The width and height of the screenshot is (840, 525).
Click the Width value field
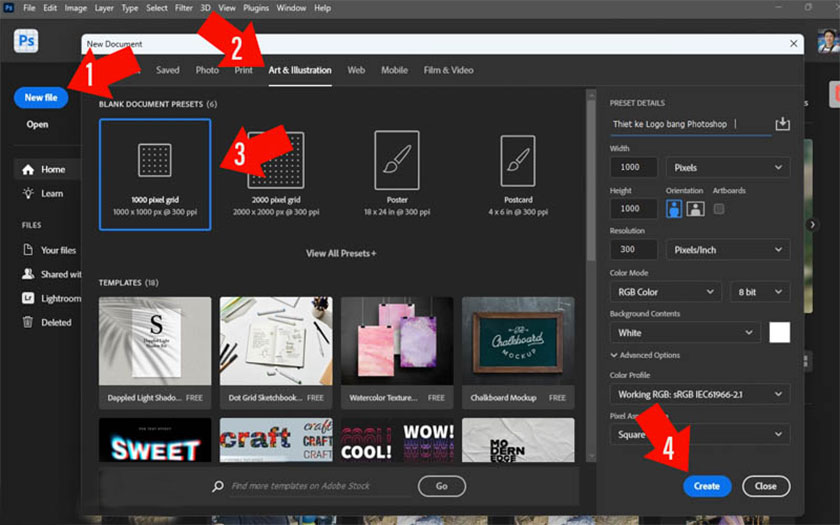tap(634, 168)
